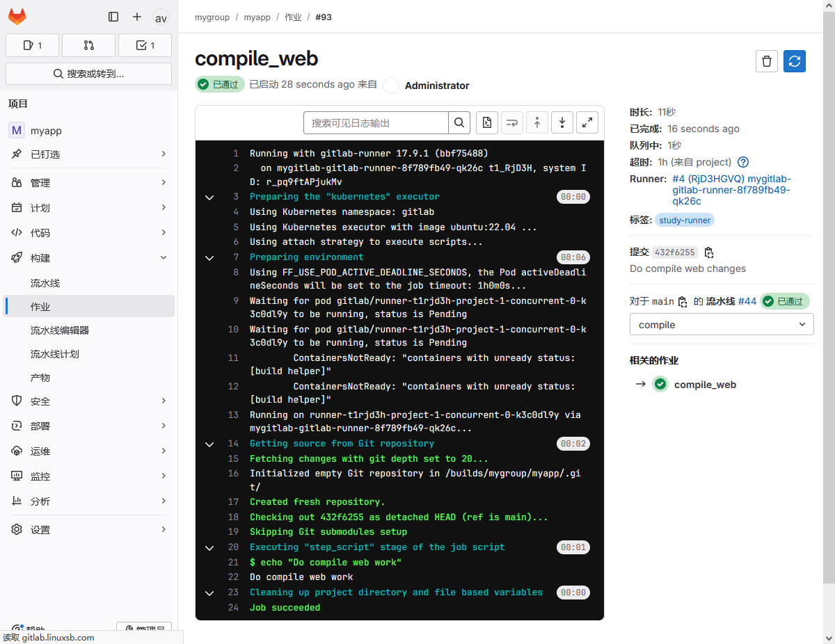835x644 pixels.
Task: Open the to-do list counter
Action: pos(145,45)
